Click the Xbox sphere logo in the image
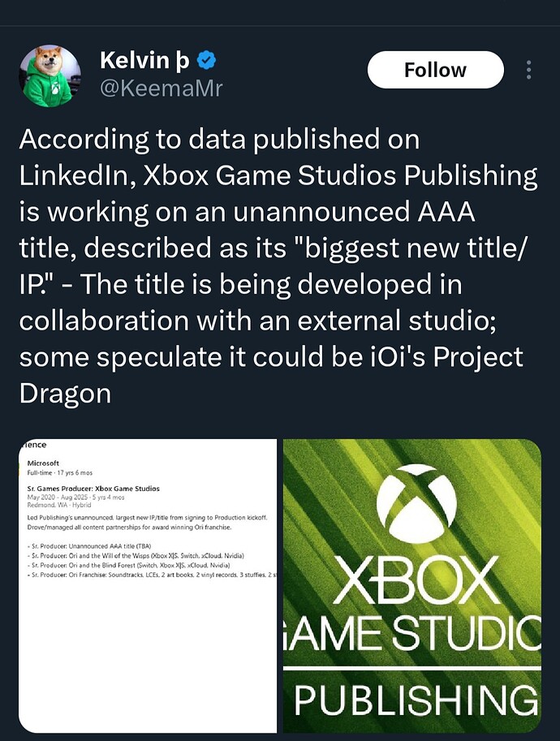The height and width of the screenshot is (741, 560). (x=410, y=507)
